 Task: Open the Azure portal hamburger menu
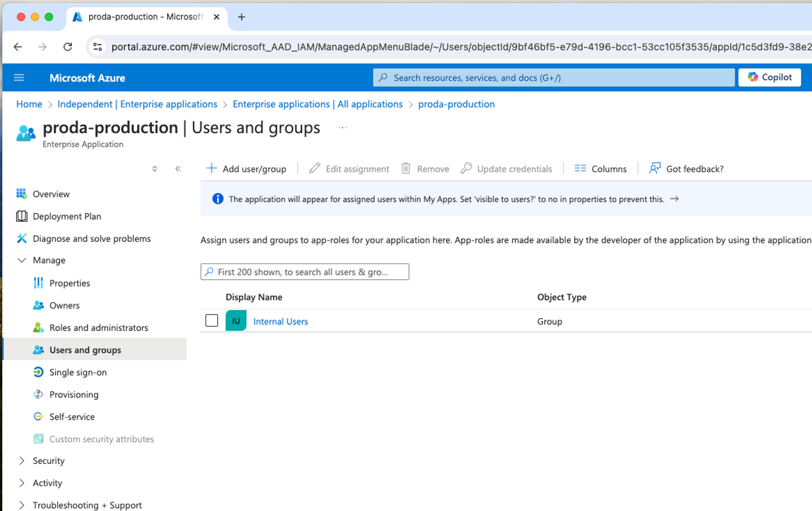19,78
